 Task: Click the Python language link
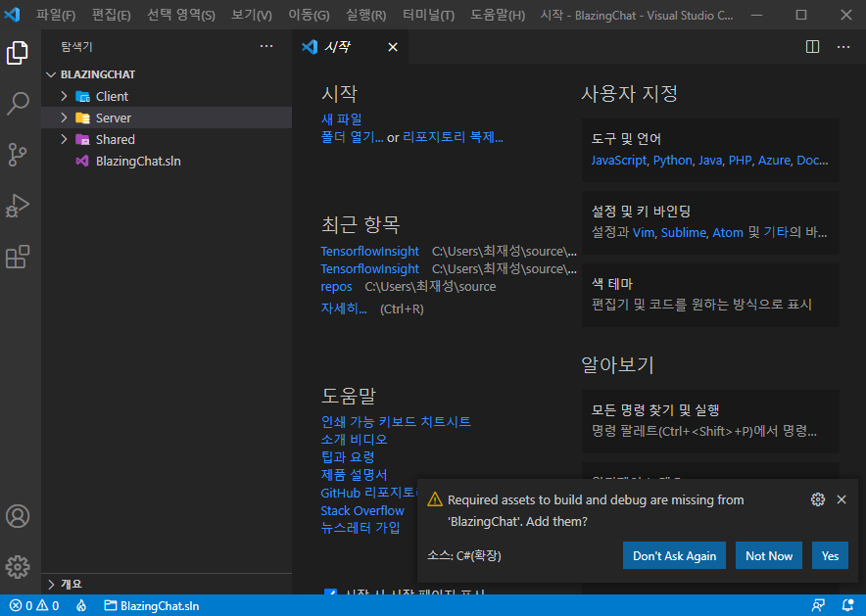672,161
